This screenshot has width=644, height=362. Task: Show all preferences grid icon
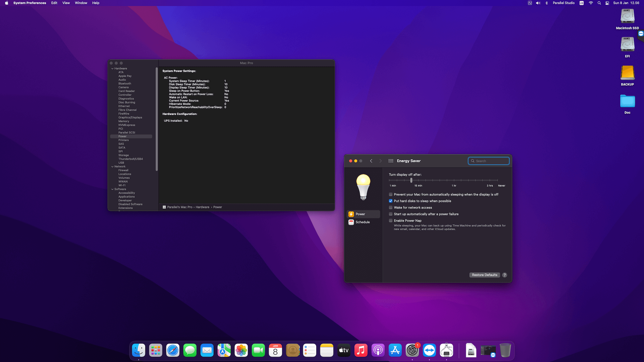coord(391,161)
